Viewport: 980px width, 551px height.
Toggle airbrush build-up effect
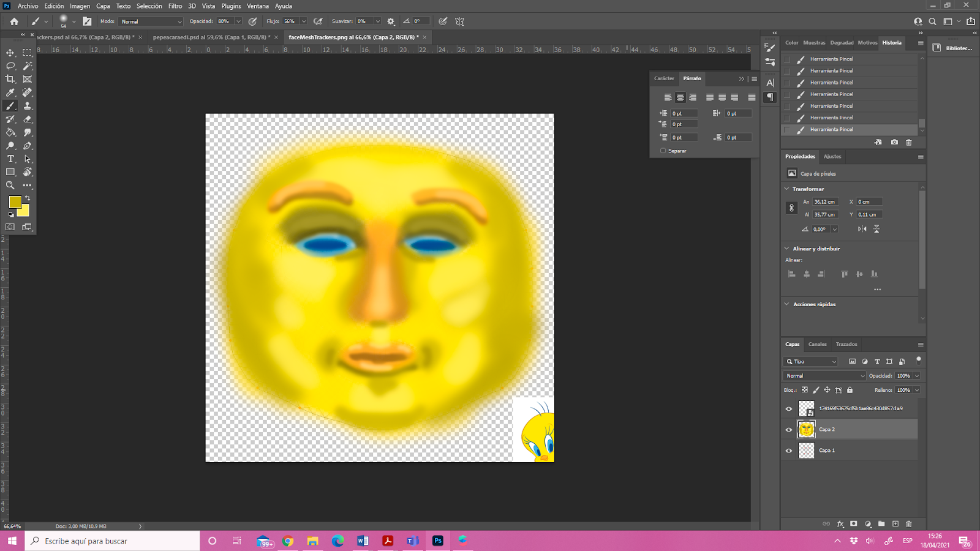pyautogui.click(x=318, y=21)
